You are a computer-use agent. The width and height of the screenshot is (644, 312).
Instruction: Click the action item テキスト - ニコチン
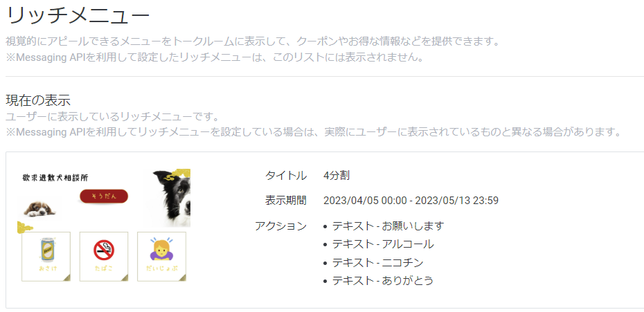click(x=377, y=262)
